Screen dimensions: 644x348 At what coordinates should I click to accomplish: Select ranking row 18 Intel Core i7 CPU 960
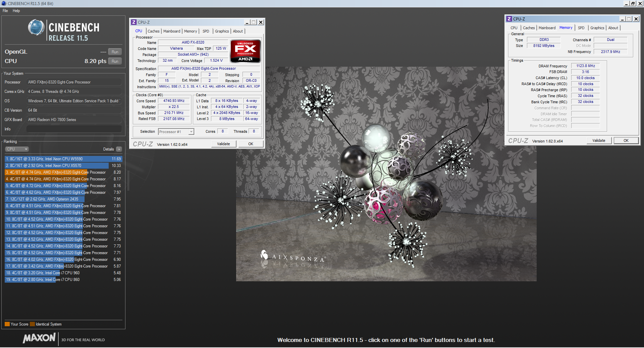pyautogui.click(x=63, y=273)
